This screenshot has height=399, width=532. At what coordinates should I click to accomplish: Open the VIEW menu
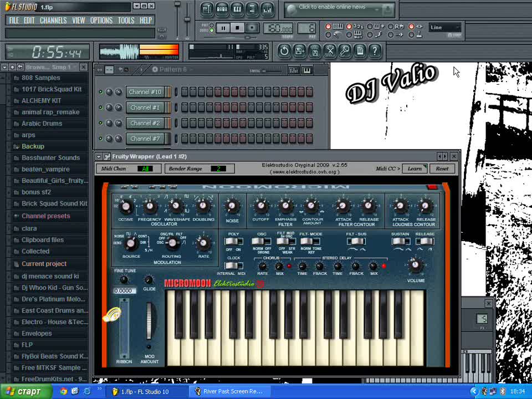click(x=78, y=21)
